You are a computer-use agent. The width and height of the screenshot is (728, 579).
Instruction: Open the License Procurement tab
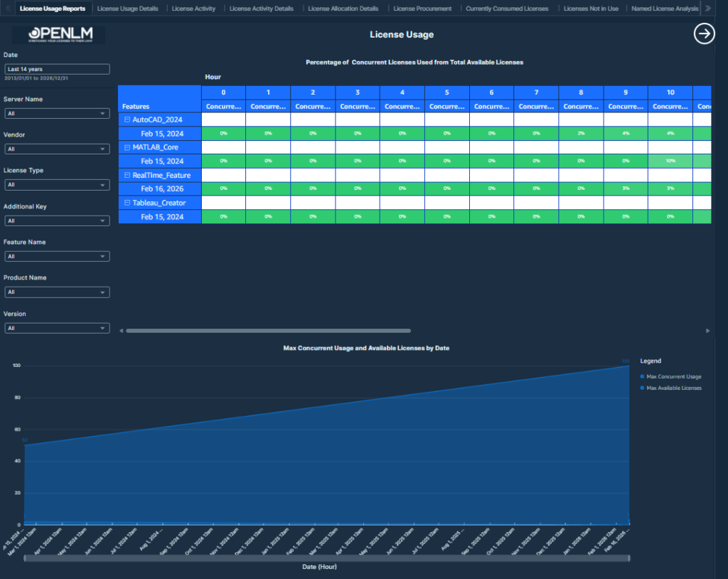tap(422, 9)
